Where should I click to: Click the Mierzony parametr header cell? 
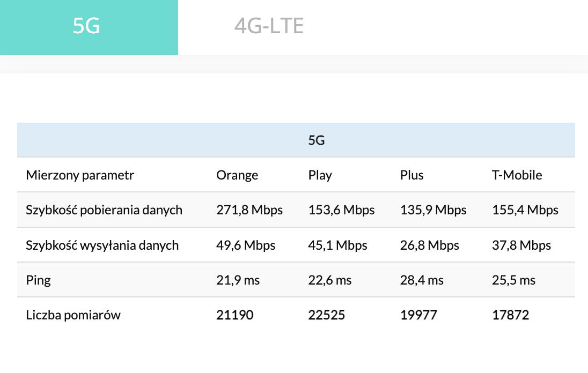[x=80, y=175]
